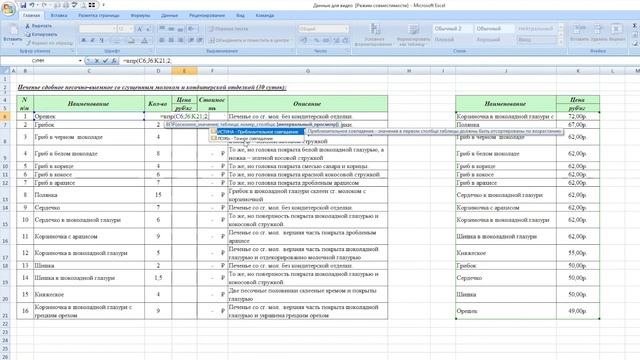This screenshot has width=640, height=360.
Task: Open the font size dropdown
Action: coord(131,29)
